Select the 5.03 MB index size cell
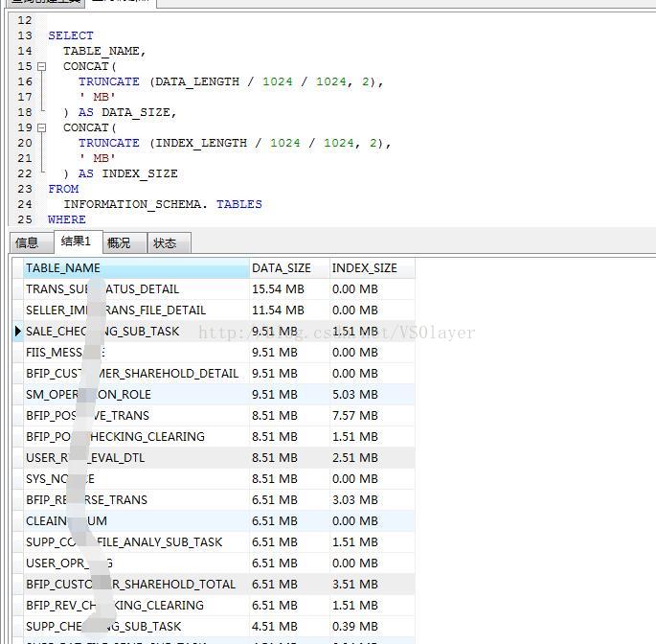 click(x=373, y=395)
